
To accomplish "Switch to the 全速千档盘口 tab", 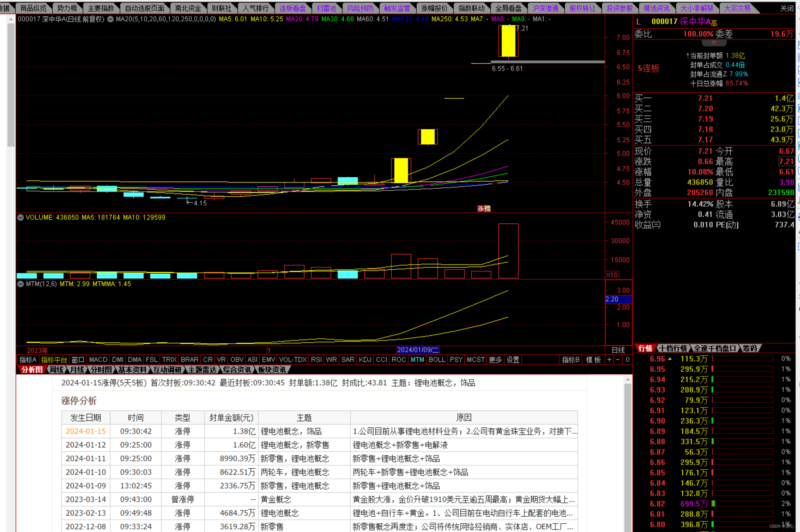I will (x=715, y=348).
